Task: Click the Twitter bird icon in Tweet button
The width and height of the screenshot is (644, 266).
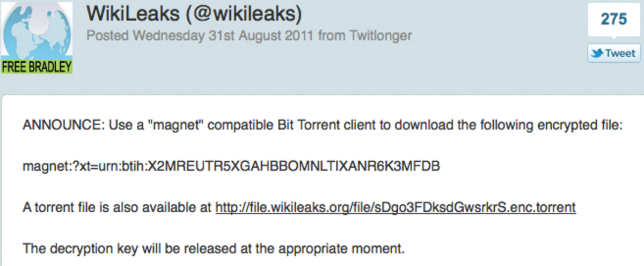Action: pyautogui.click(x=596, y=53)
